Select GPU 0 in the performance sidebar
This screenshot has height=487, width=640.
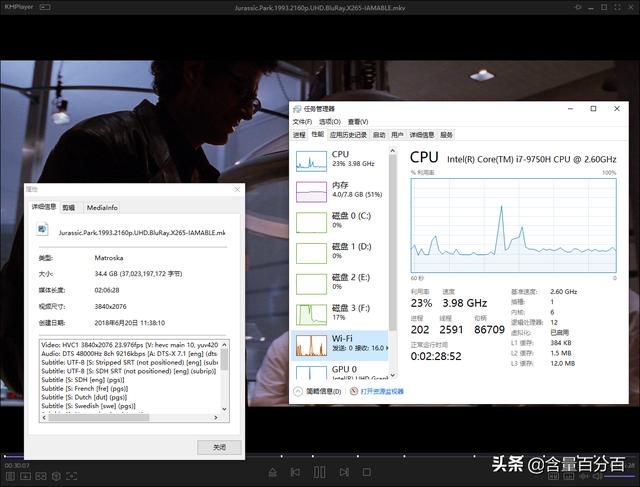click(x=340, y=371)
